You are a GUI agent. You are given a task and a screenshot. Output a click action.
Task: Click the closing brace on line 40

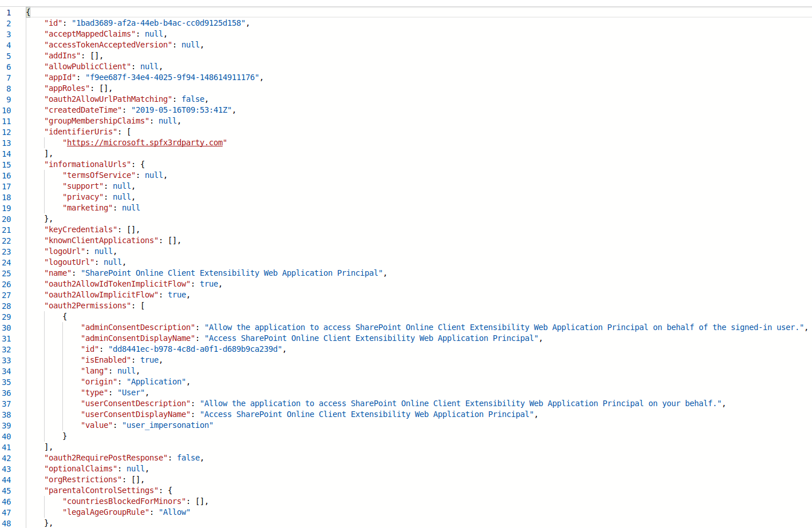pos(65,436)
